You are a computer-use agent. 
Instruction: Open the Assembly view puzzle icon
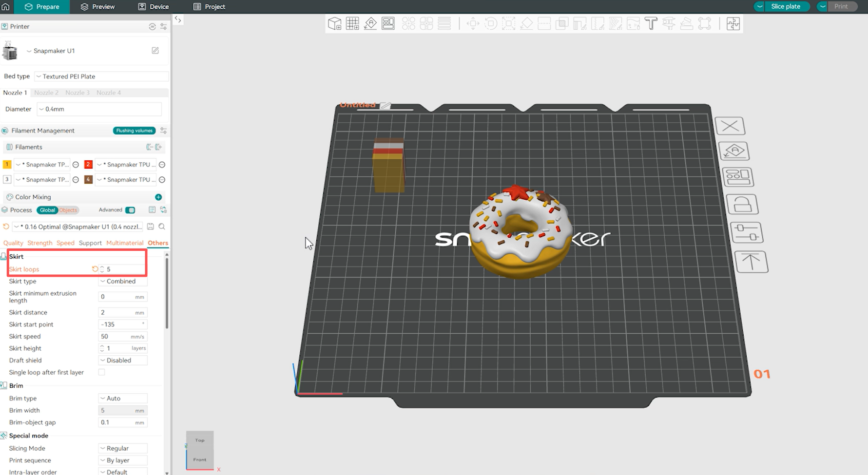[x=733, y=23]
